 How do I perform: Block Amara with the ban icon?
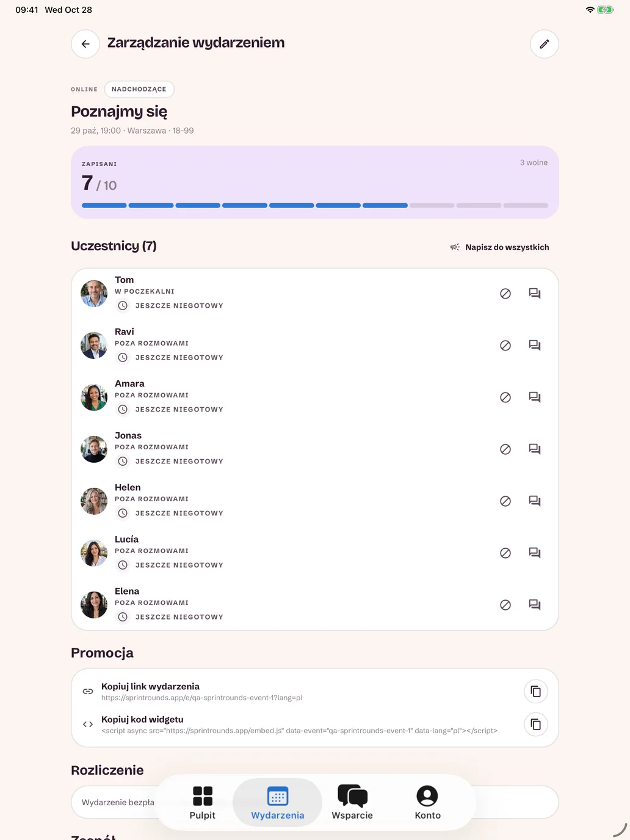coord(505,397)
